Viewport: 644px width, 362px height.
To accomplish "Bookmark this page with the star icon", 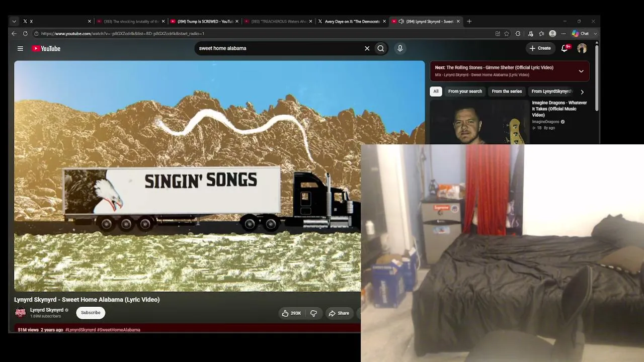I will (x=507, y=34).
